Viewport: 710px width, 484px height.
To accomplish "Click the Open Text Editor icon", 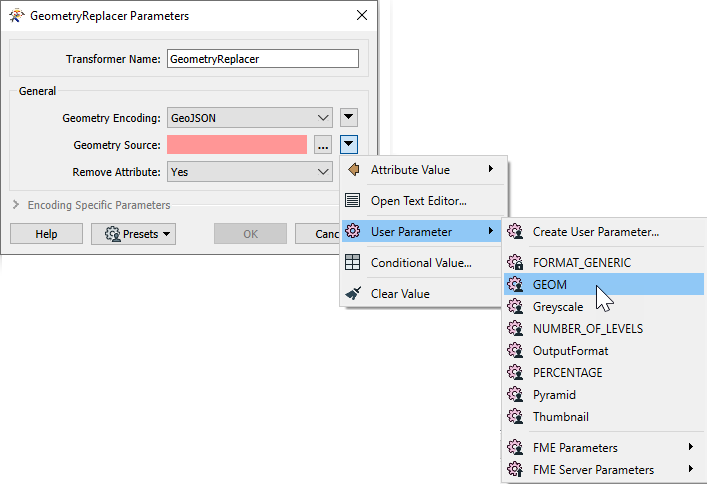I will [x=353, y=200].
